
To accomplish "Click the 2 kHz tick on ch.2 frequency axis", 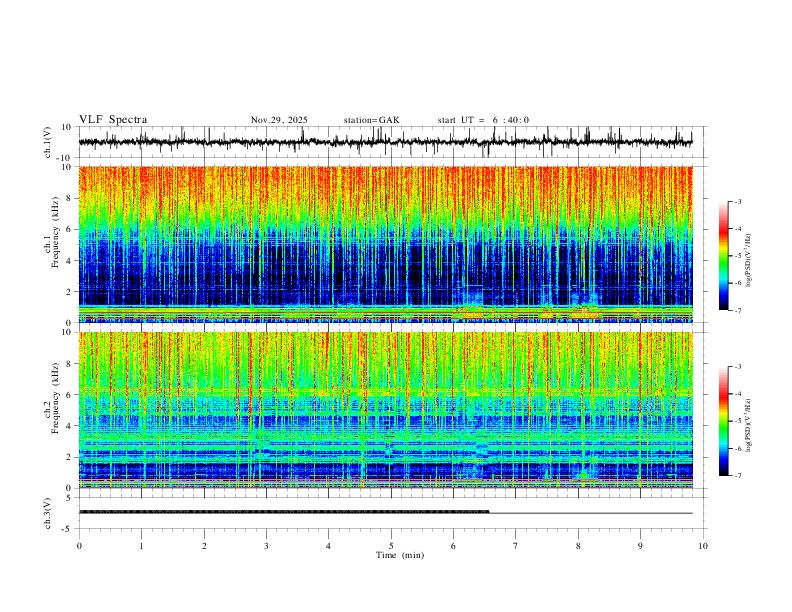I will point(69,457).
